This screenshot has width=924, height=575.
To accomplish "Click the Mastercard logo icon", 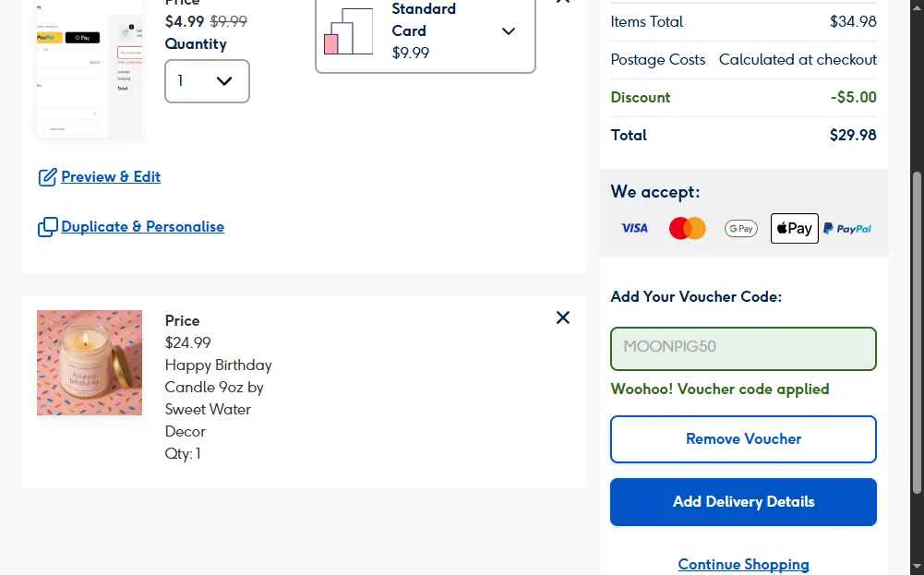I will (x=687, y=228).
